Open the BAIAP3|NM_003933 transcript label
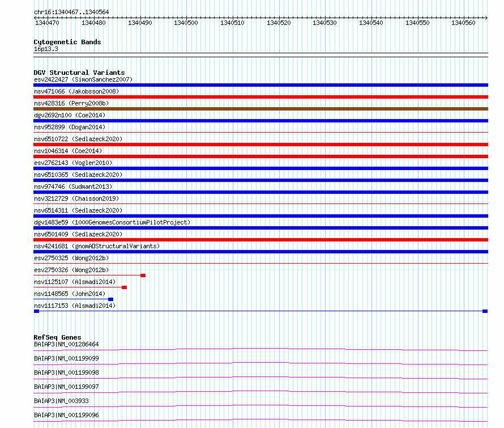This screenshot has height=428, width=504. click(x=61, y=401)
